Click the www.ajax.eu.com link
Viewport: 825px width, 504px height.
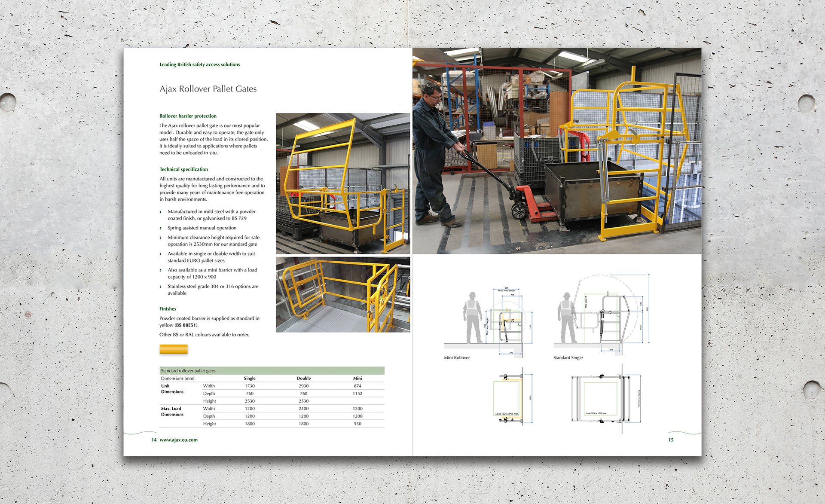pyautogui.click(x=178, y=440)
